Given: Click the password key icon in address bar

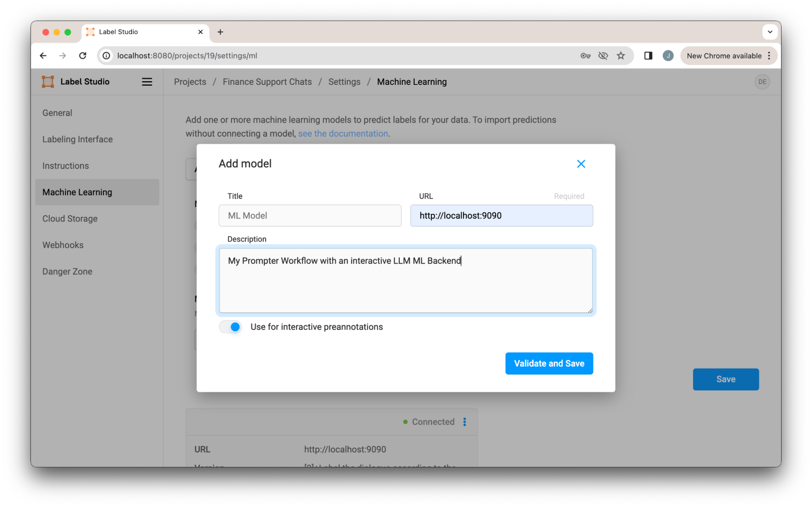Looking at the screenshot, I should (x=585, y=56).
